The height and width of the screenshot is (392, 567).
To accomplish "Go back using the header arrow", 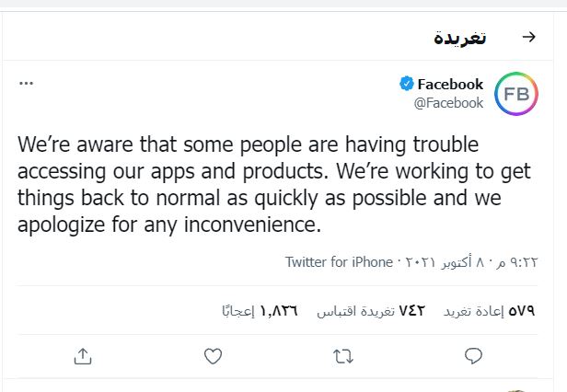I will tap(528, 38).
